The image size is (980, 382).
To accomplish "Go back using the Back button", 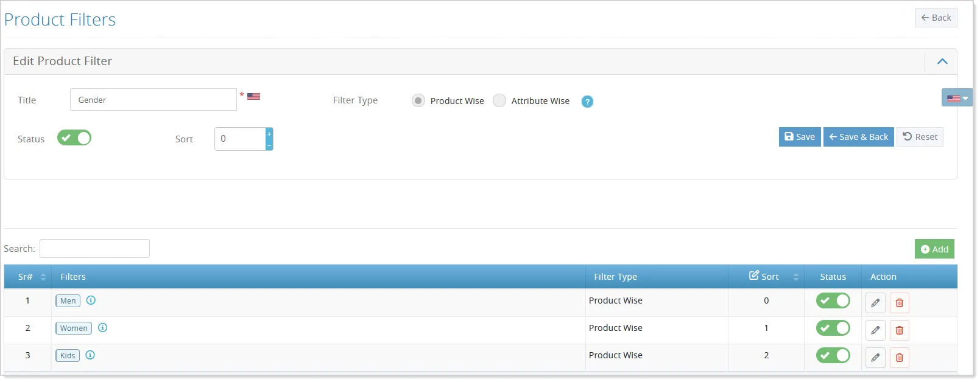I will 936,18.
